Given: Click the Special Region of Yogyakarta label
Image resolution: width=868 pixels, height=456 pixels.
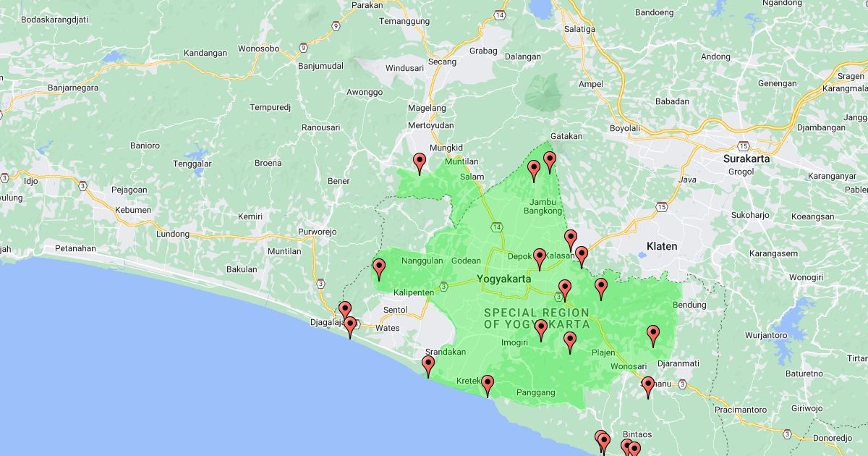Looking at the screenshot, I should 536,318.
